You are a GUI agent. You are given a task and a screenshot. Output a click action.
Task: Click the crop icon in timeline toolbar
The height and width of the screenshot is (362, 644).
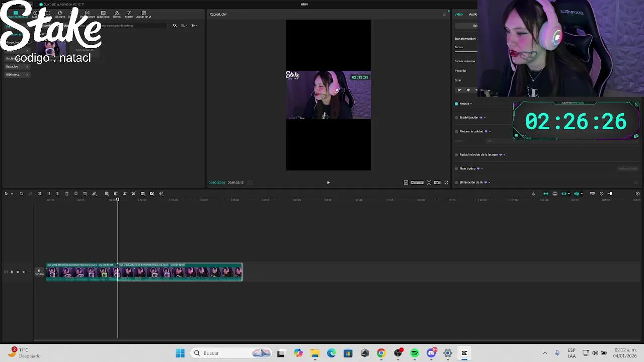point(85,194)
